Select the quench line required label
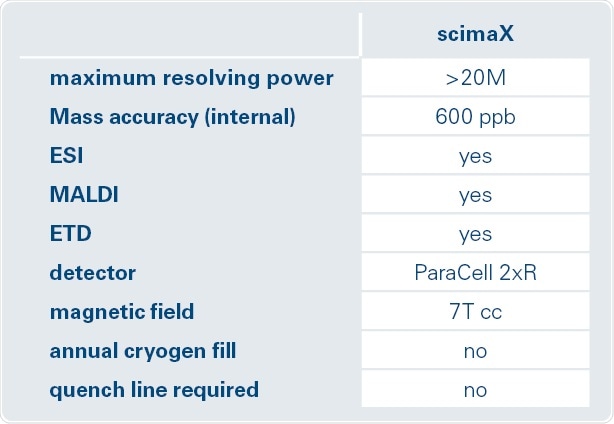The image size is (614, 424). 154,390
